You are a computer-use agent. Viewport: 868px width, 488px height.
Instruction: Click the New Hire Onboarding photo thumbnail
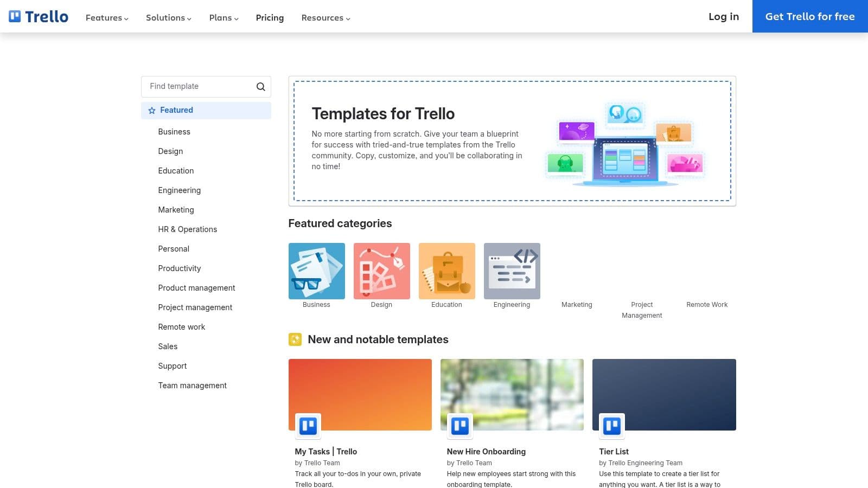click(512, 395)
